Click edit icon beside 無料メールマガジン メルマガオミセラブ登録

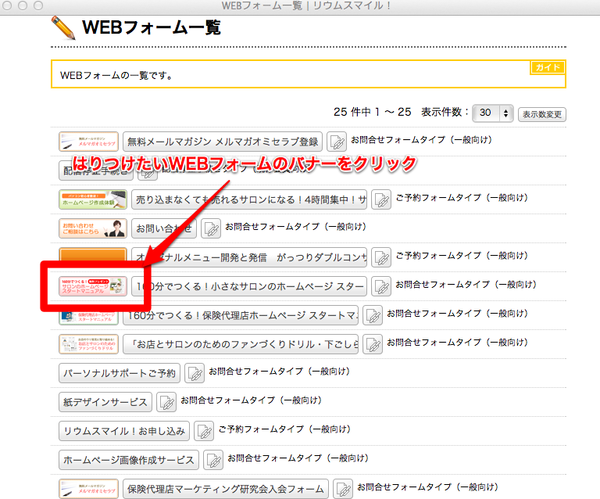click(x=337, y=142)
